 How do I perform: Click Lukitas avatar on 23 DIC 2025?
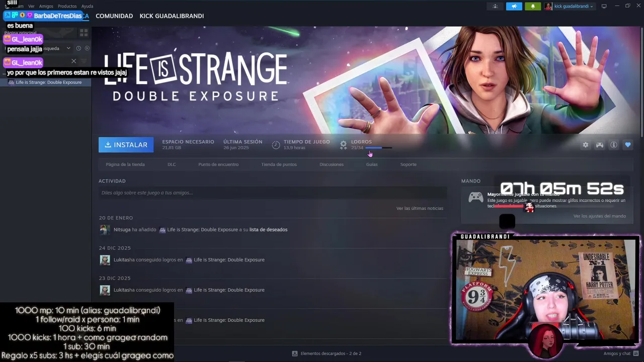click(105, 290)
